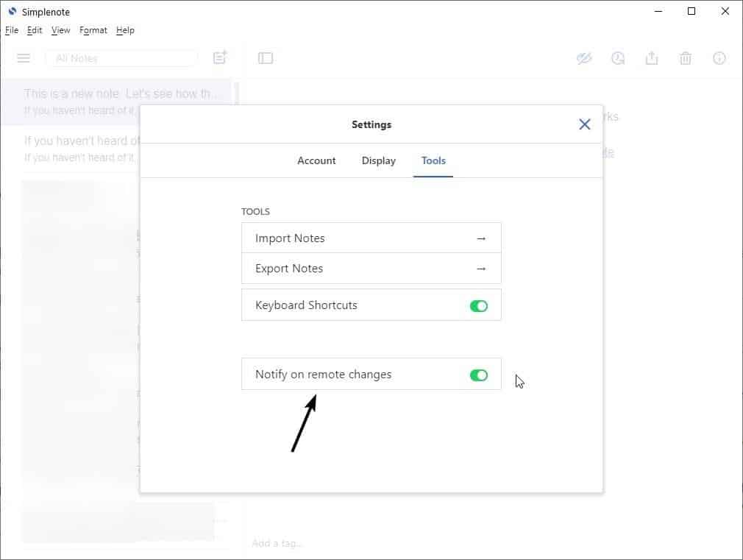The height and width of the screenshot is (560, 743).
Task: Turn off Notify on remote changes
Action: point(479,375)
